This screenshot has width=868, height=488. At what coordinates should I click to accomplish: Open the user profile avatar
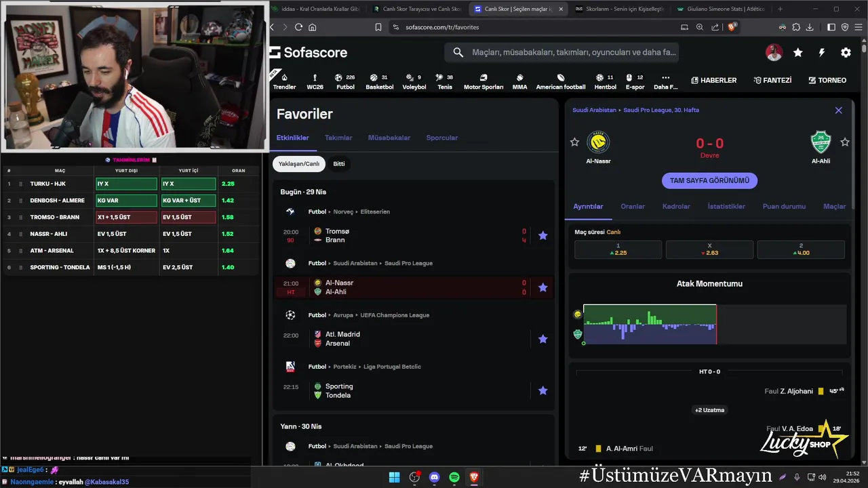[774, 52]
